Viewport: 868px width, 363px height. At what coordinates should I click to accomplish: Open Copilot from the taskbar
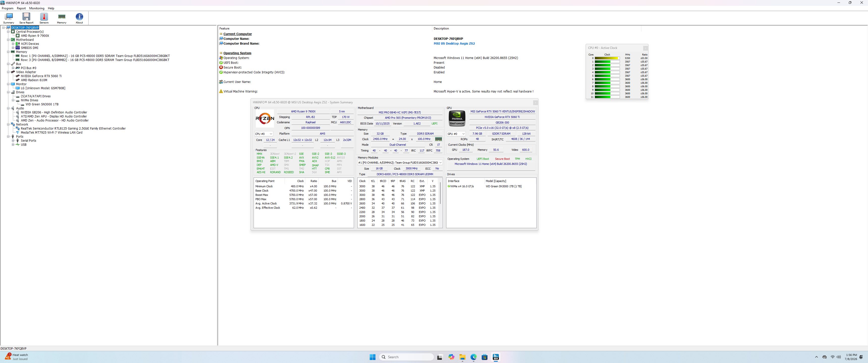(451, 357)
